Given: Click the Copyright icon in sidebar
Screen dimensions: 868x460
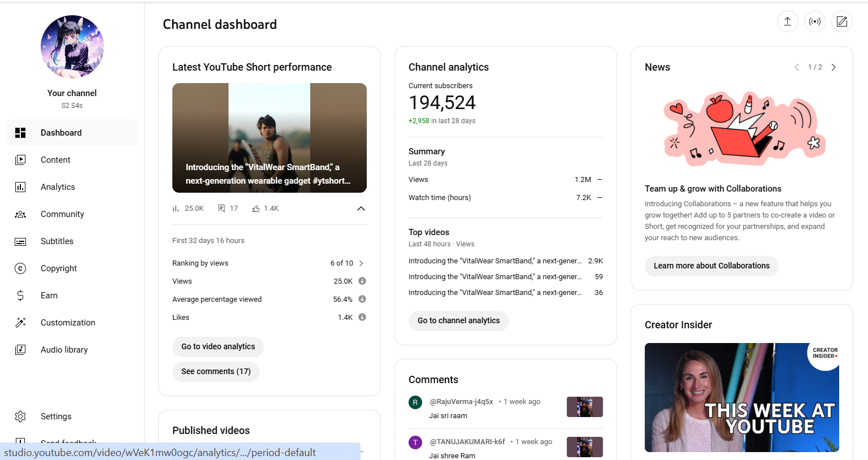Looking at the screenshot, I should pyautogui.click(x=20, y=268).
